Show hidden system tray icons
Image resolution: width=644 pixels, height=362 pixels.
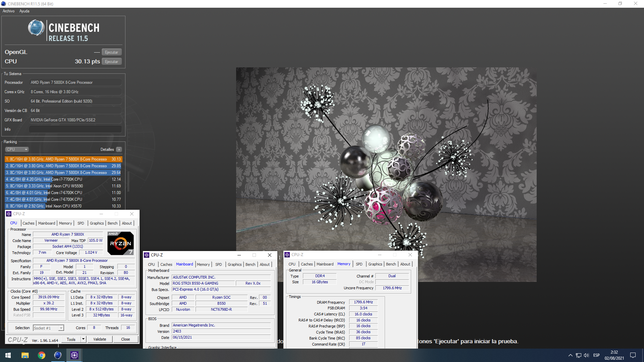point(570,355)
